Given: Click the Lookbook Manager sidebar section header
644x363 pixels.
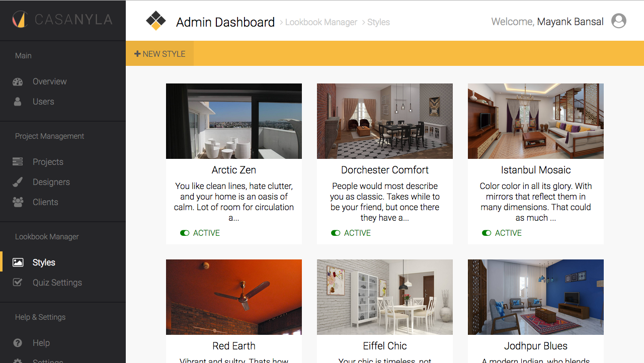Looking at the screenshot, I should [x=47, y=237].
